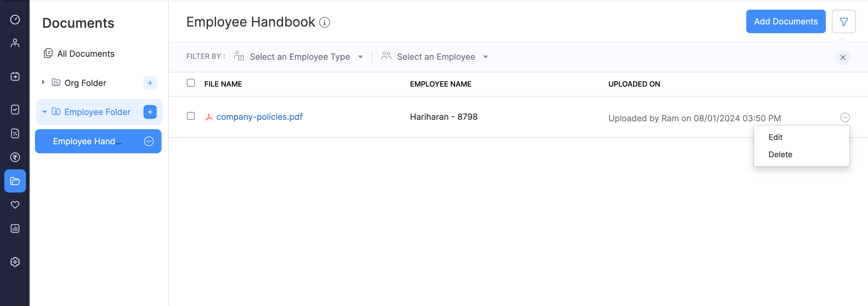
Task: Click the filter funnel icon
Action: pos(843,22)
